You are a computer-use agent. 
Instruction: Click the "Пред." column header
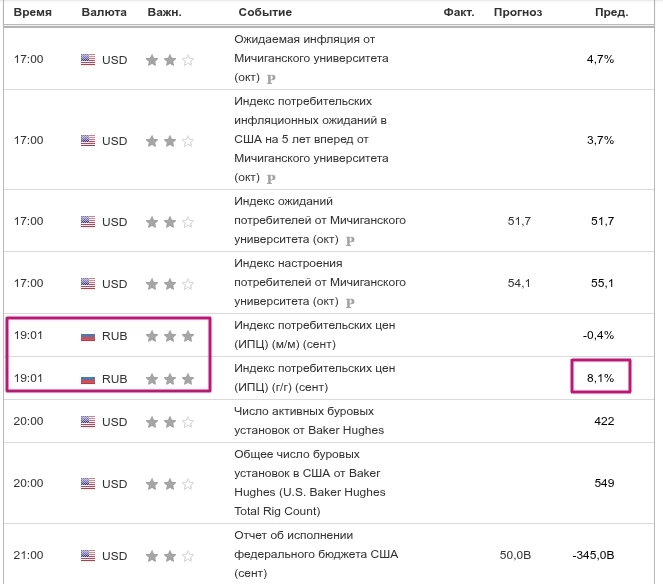click(611, 12)
